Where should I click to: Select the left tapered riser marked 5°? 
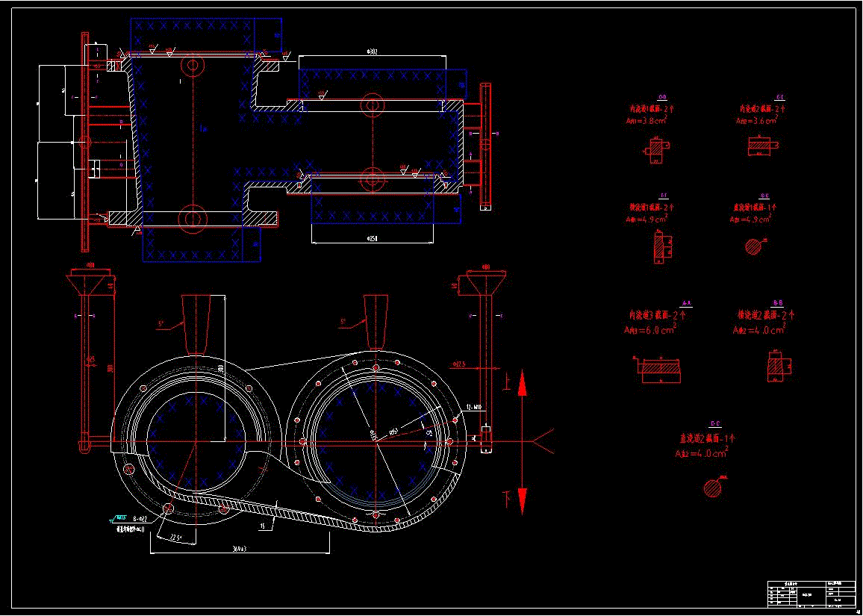coord(196,325)
